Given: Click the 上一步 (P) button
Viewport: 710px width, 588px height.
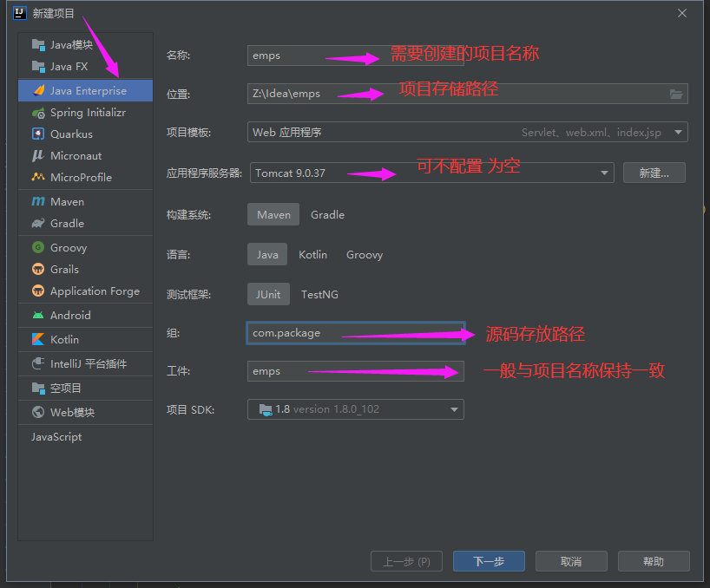Looking at the screenshot, I should click(x=406, y=561).
